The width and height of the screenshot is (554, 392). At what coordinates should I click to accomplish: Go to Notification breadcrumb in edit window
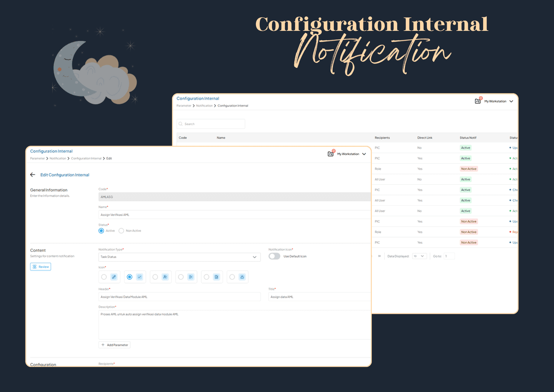coord(58,159)
